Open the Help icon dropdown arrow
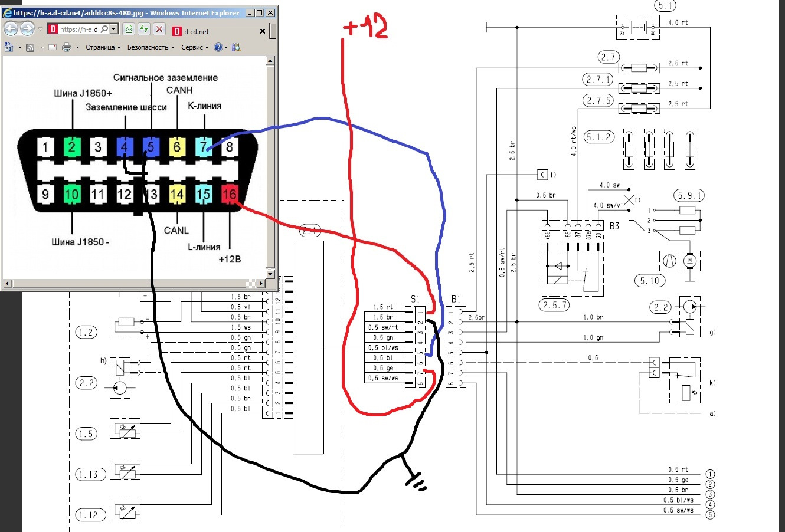Screen dimensions: 785x532 pos(226,47)
